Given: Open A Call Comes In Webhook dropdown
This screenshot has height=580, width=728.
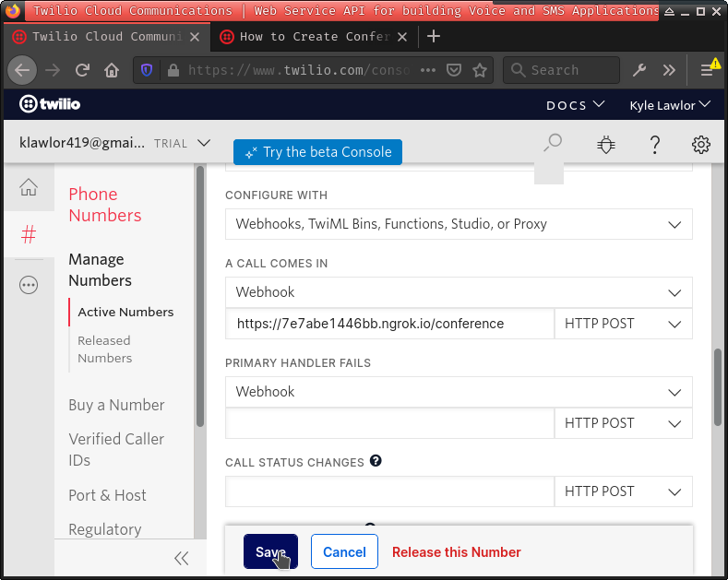Looking at the screenshot, I should [459, 292].
